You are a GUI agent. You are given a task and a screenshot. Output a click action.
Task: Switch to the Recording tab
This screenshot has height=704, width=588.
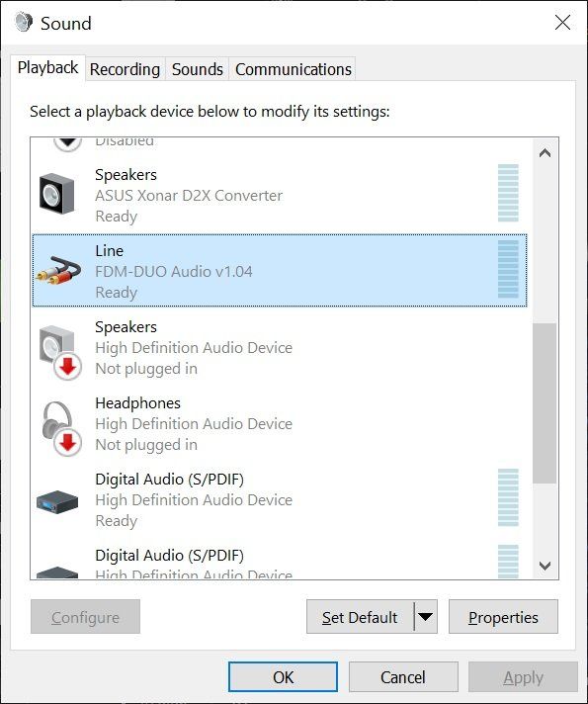pos(125,69)
